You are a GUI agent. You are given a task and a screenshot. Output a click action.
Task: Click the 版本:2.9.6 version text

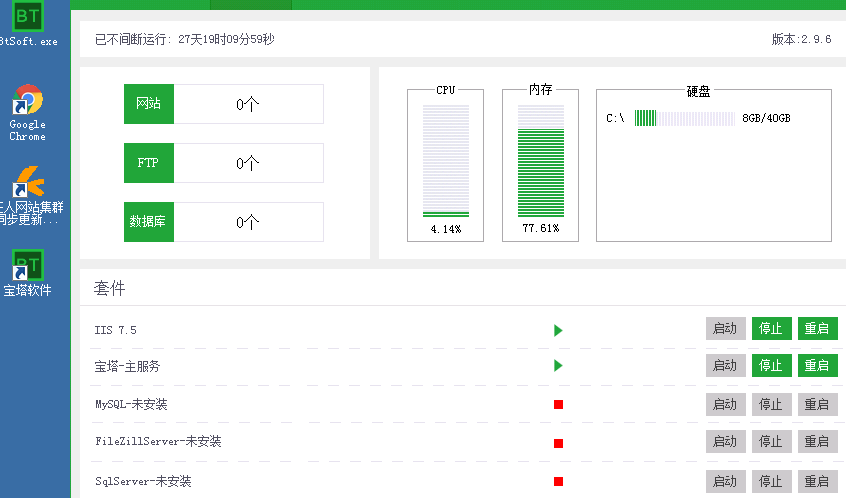801,39
